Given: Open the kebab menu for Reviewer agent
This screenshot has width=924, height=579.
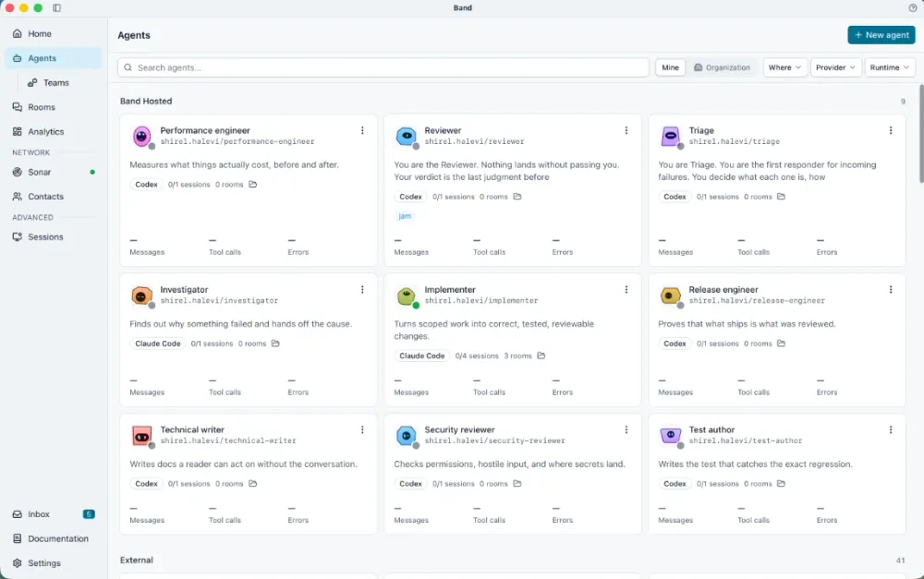Looking at the screenshot, I should [x=626, y=131].
